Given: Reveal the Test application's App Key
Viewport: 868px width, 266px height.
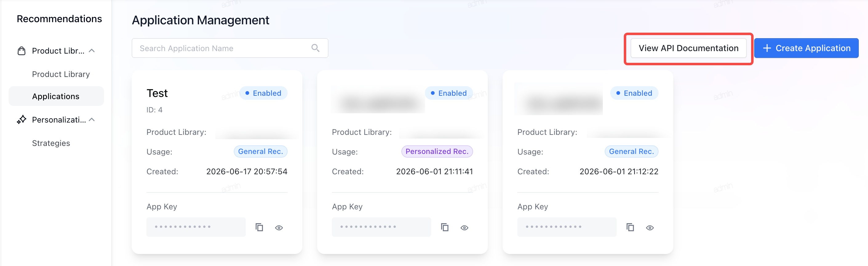Looking at the screenshot, I should [279, 228].
